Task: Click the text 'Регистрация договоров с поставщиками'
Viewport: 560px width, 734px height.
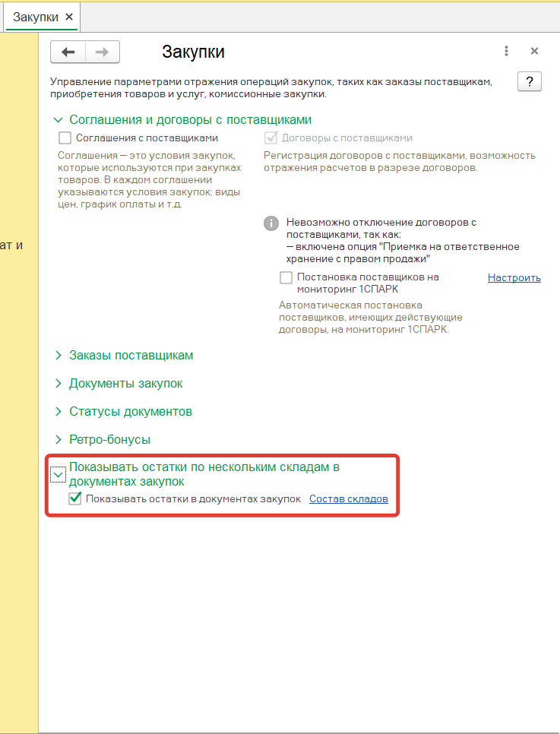Action: click(400, 162)
